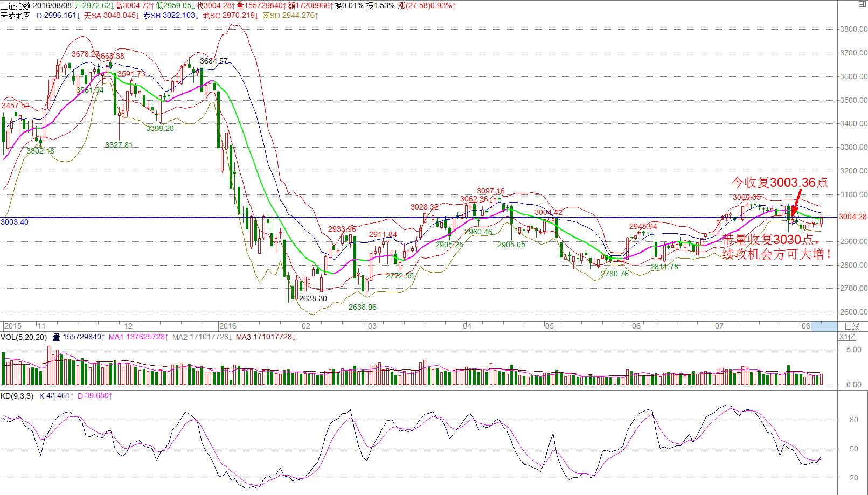Click the low value 低2959.05

point(174,5)
